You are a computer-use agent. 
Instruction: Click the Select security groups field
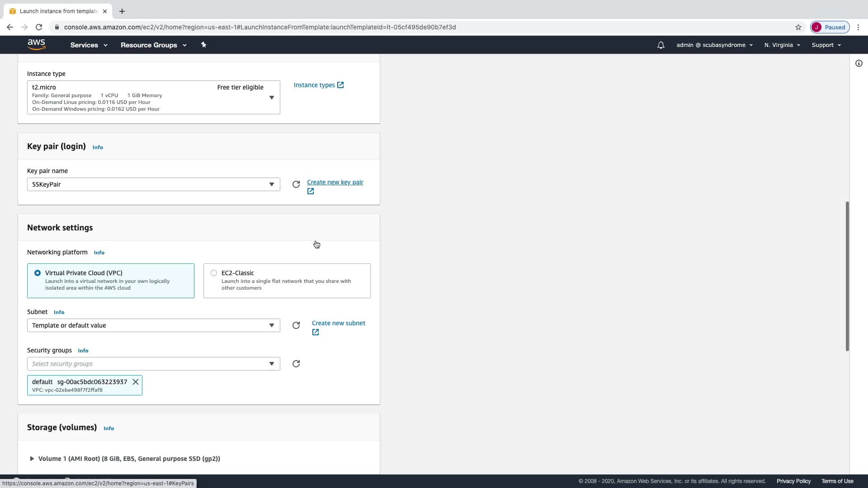(149, 364)
